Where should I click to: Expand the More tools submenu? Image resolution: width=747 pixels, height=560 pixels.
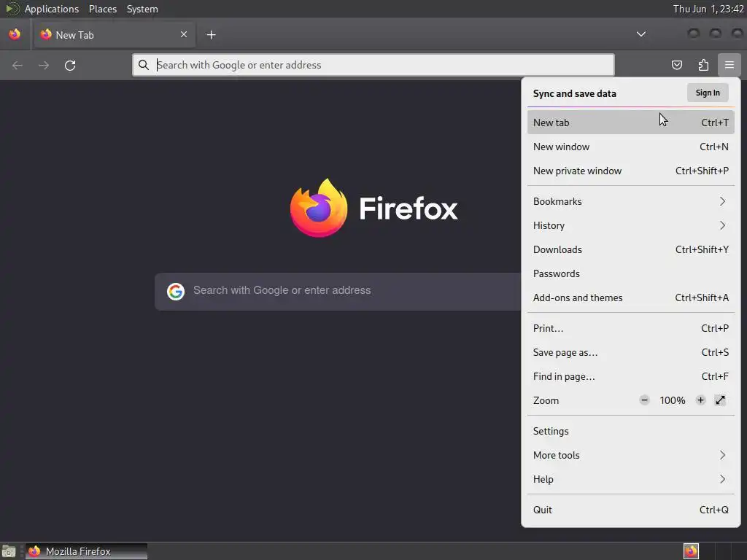tap(631, 455)
